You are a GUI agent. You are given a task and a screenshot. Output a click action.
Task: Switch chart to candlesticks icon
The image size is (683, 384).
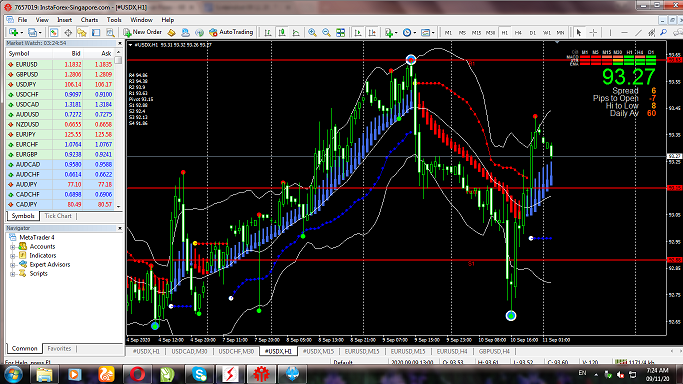pos(282,33)
